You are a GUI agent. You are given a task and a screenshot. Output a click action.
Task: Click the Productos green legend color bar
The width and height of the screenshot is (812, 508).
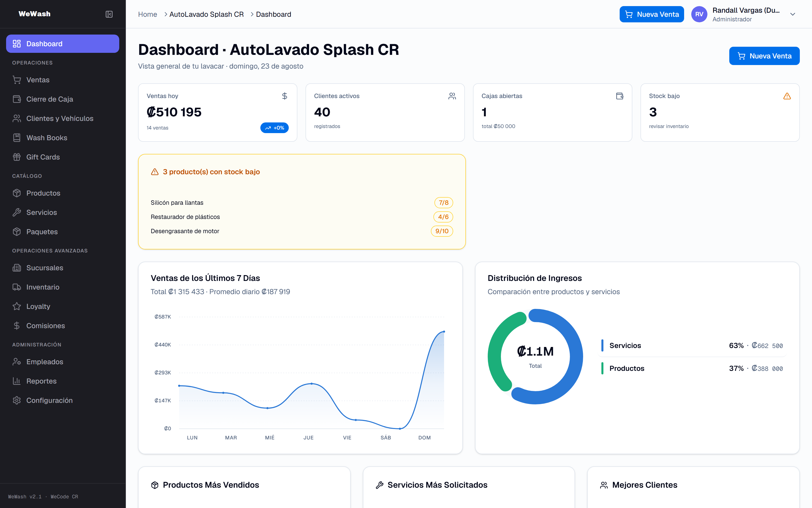(602, 368)
